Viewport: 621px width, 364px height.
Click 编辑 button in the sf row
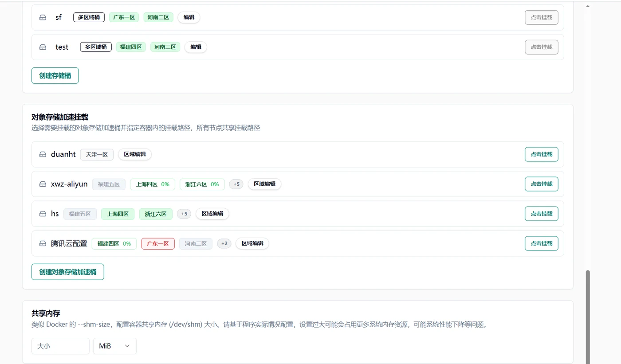(189, 17)
